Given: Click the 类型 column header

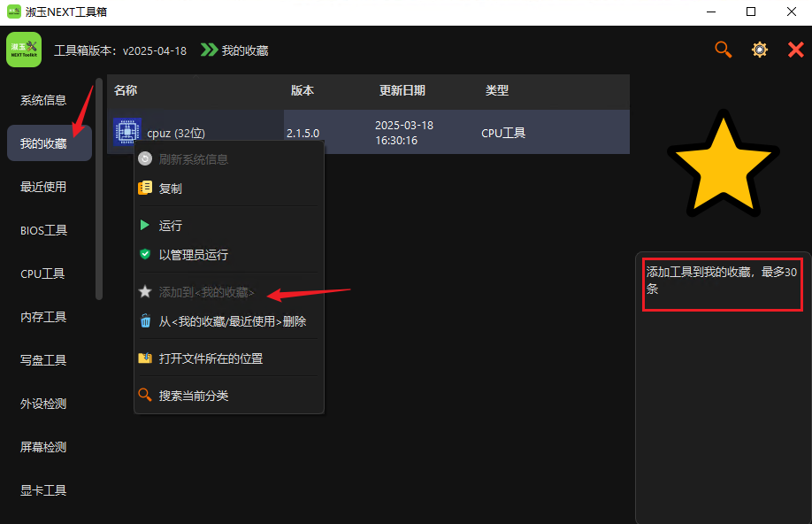Looking at the screenshot, I should (x=496, y=91).
